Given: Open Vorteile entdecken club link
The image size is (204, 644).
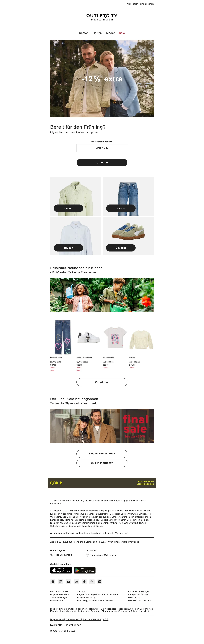Looking at the screenshot, I should pyautogui.click(x=145, y=484).
